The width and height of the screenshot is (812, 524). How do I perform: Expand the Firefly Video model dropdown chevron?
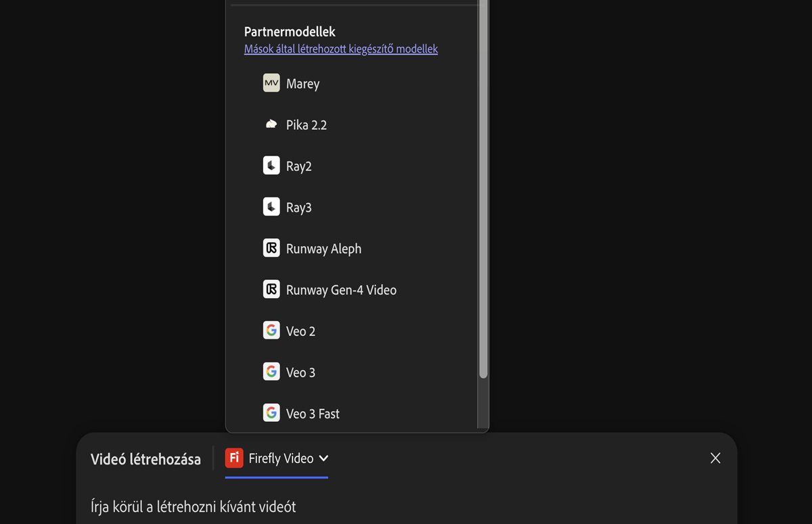click(x=323, y=458)
